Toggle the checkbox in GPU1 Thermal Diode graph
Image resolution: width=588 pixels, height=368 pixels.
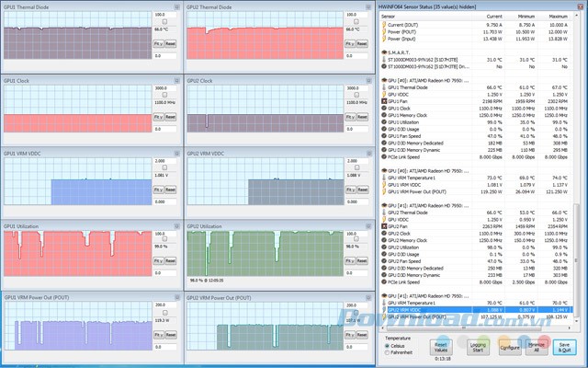click(164, 22)
